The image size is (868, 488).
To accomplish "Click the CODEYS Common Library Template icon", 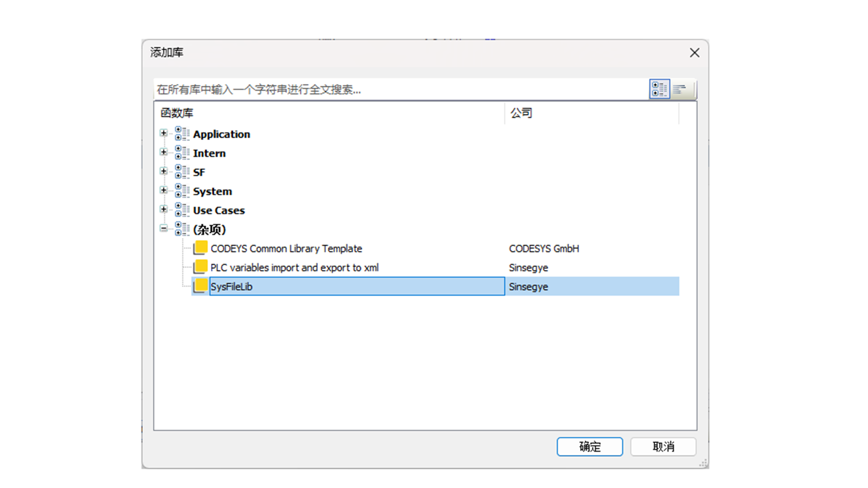I will point(201,248).
